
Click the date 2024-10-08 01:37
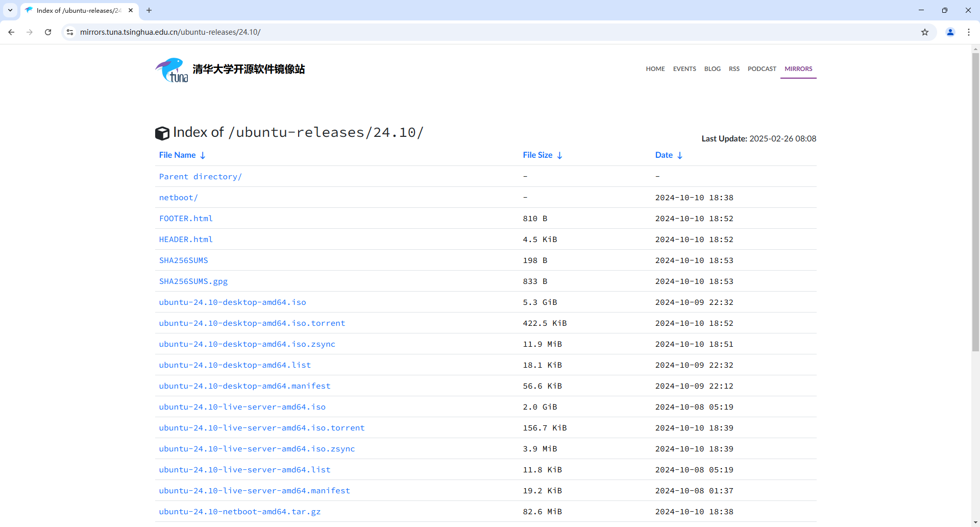(x=694, y=491)
